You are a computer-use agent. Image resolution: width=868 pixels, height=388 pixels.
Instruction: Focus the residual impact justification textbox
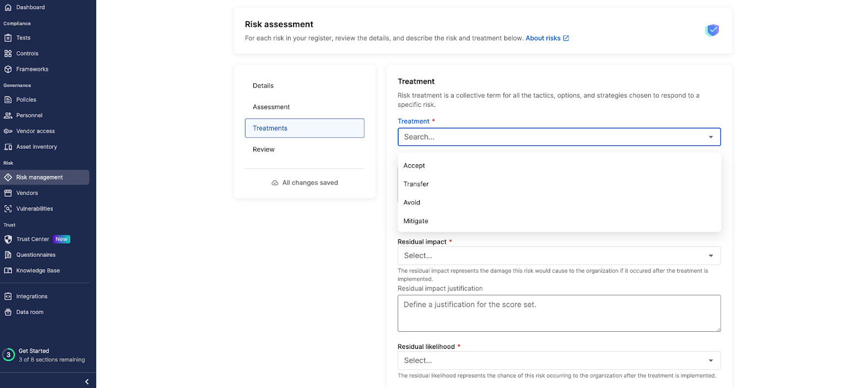(x=559, y=313)
